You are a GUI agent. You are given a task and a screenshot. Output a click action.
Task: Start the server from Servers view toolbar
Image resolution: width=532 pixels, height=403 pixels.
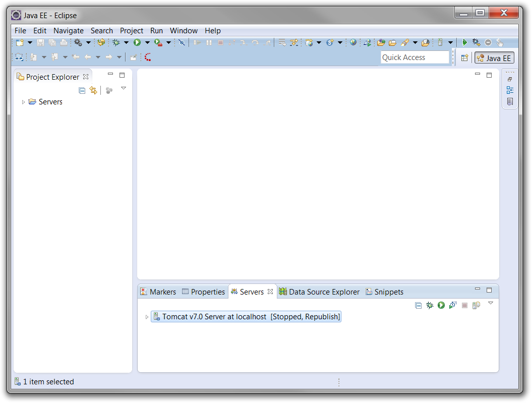pyautogui.click(x=441, y=305)
